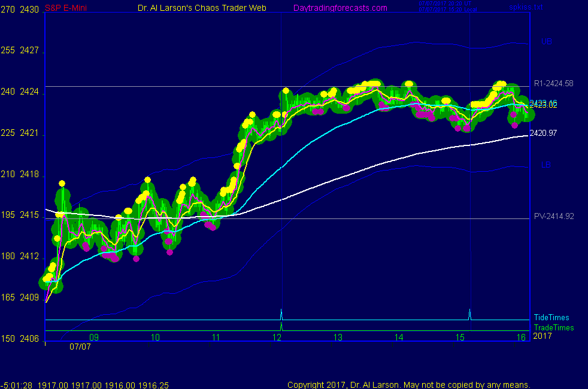This screenshot has width=588, height=389.
Task: Click the '240' left scale label
Action: (8, 92)
